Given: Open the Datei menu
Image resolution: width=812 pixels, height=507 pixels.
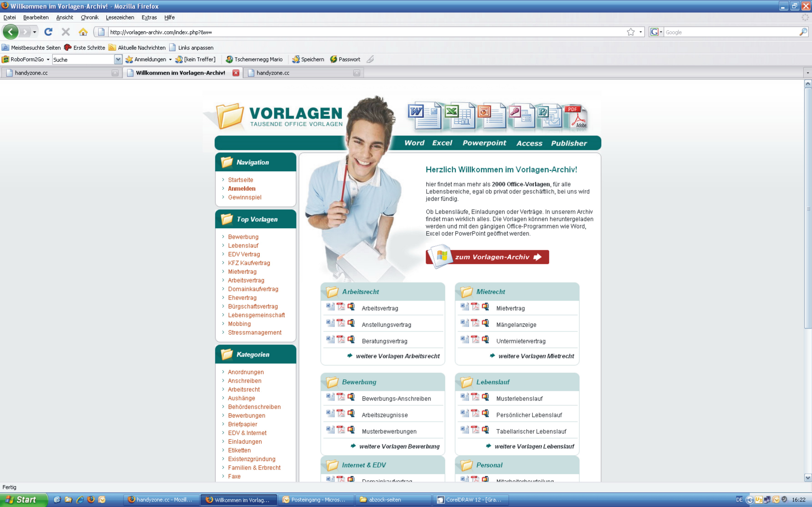Looking at the screenshot, I should [9, 17].
